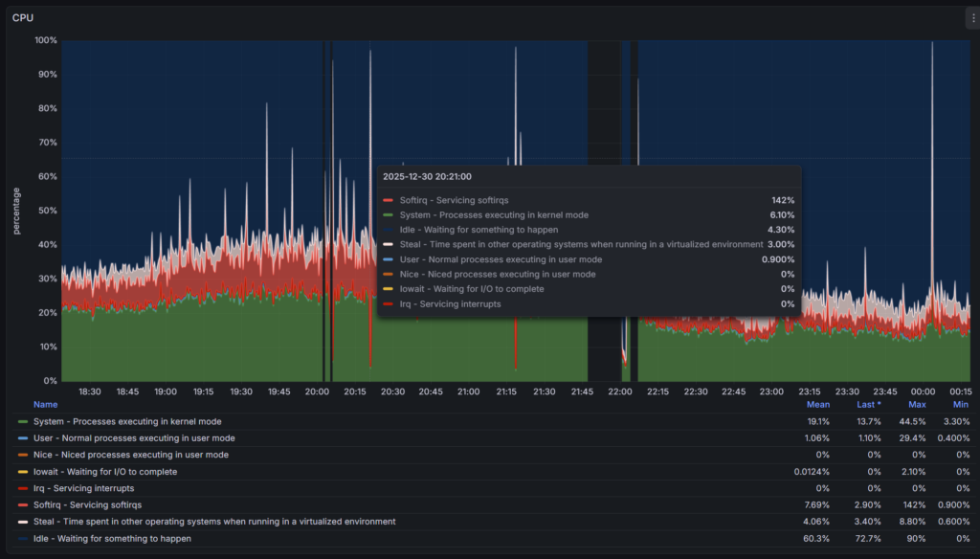
Task: Click the blue User series legend color icon
Action: click(x=23, y=438)
